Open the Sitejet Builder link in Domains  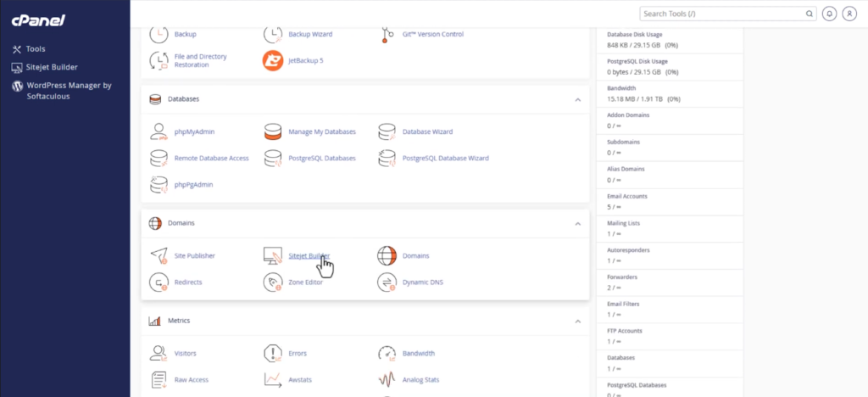pos(309,255)
